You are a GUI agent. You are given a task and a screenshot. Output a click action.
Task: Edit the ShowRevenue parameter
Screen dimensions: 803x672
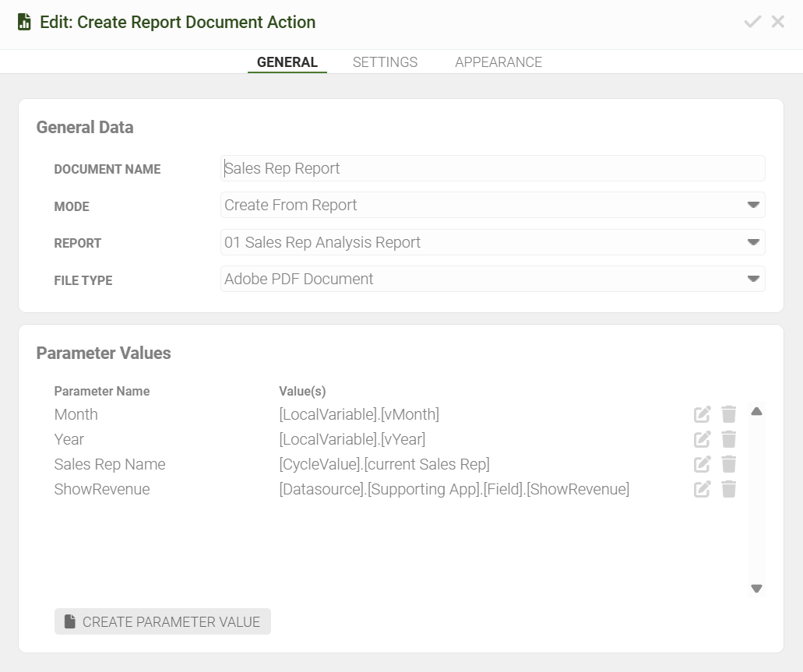click(702, 489)
